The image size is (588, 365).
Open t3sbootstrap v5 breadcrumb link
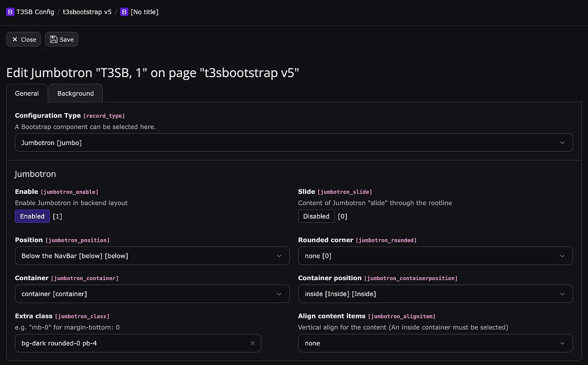[87, 12]
